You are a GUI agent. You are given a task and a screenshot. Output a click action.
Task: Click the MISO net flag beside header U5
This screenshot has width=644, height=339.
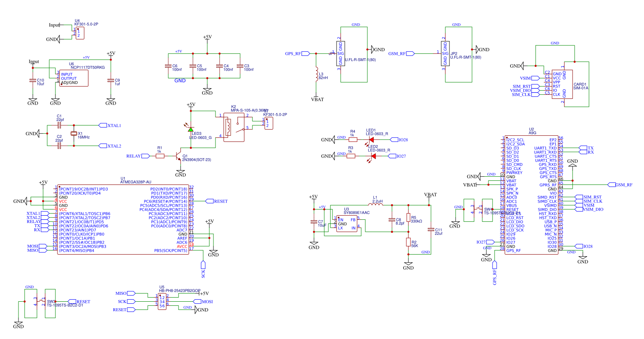tap(125, 293)
